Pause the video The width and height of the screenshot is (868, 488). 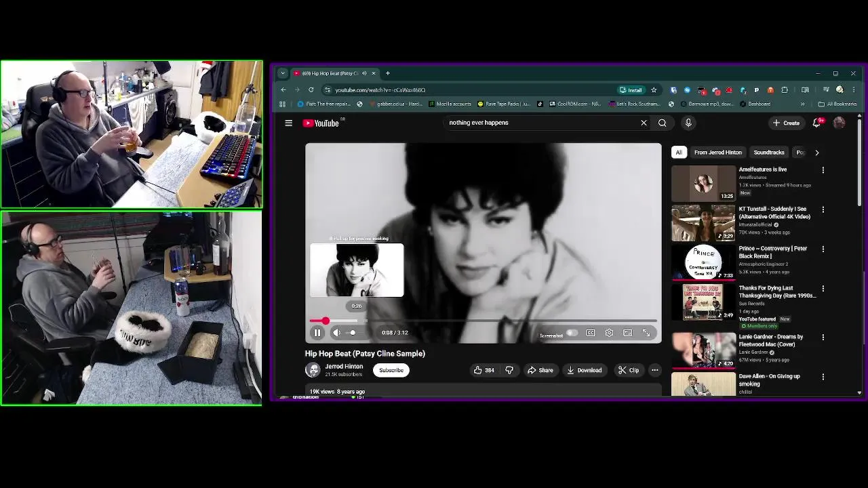click(317, 333)
